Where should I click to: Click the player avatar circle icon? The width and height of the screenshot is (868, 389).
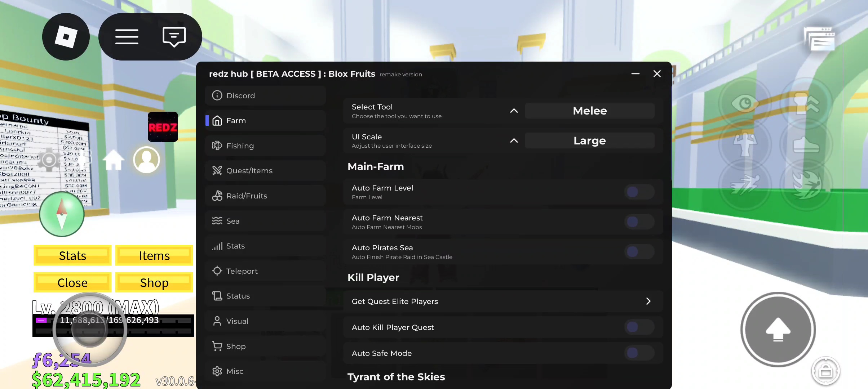tap(146, 160)
